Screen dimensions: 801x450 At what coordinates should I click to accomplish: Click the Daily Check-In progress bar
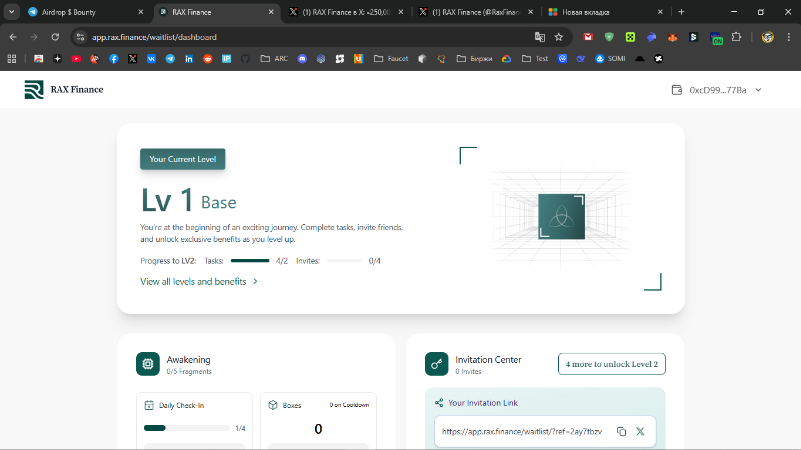186,428
